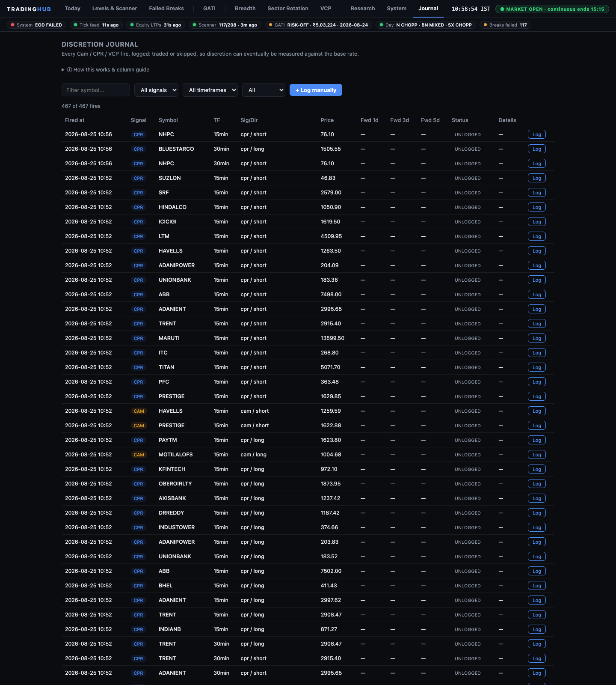Click Log for ITC row
The height and width of the screenshot is (685, 616).
(537, 353)
